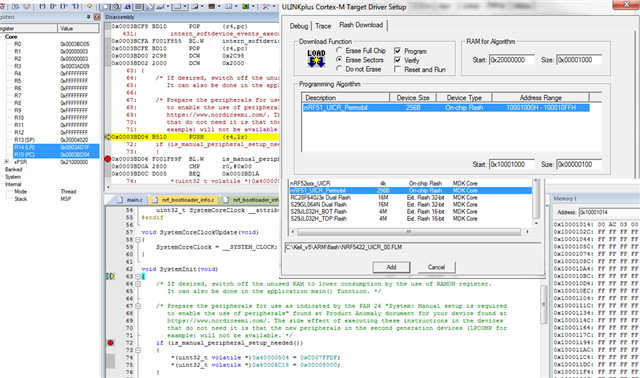Select the Flash Download tab
This screenshot has height=378, width=640.
[361, 25]
